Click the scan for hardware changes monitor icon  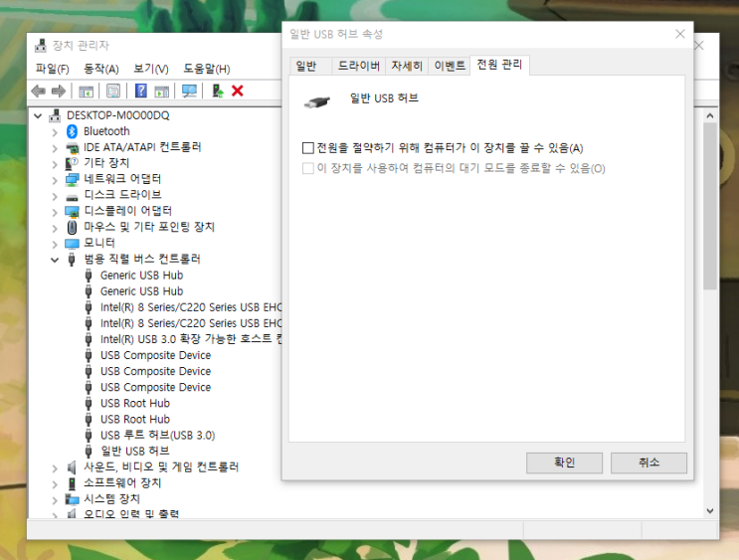(189, 91)
